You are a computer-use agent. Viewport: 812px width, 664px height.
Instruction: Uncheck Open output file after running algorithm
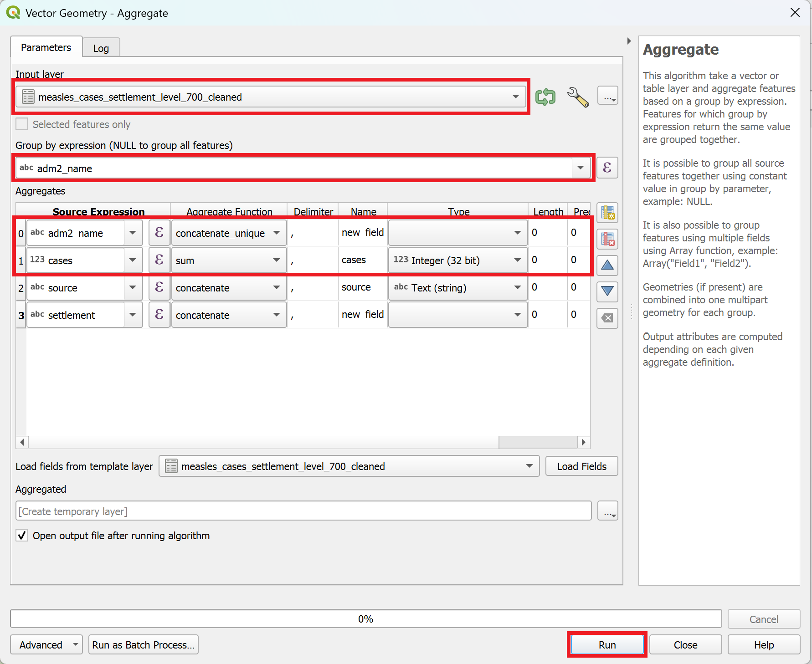22,535
